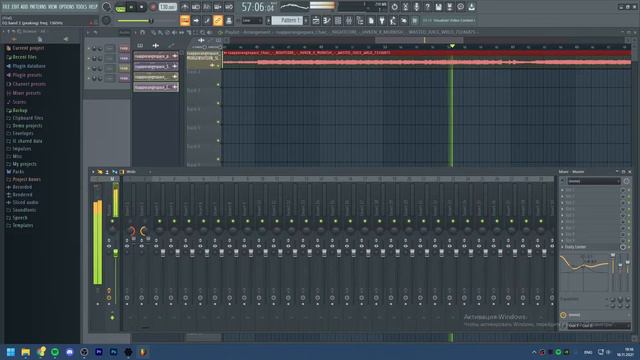Toggle Master track mute LED in mixer

point(112,221)
